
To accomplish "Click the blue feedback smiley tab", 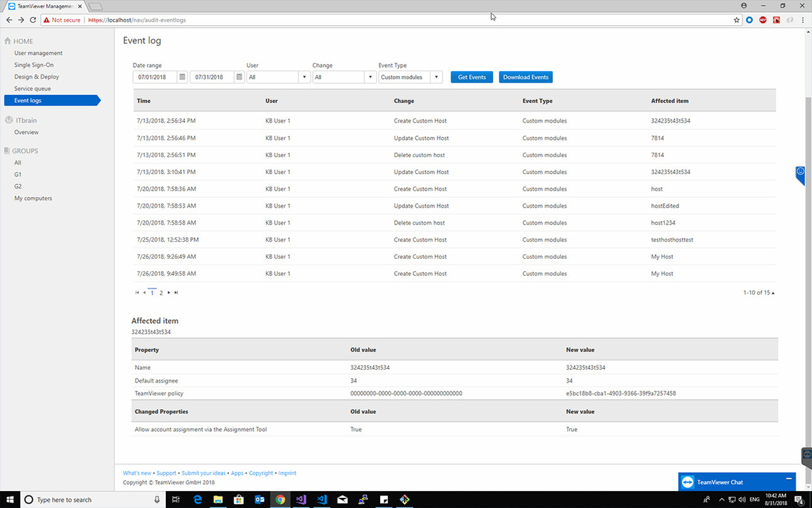I will [800, 173].
